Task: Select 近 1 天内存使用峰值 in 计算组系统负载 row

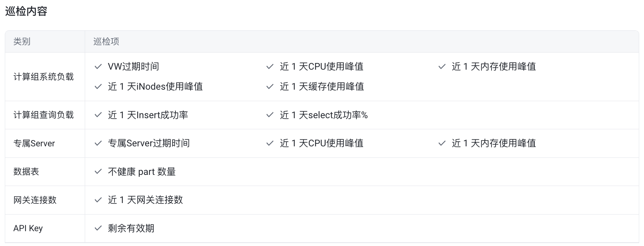Action: [x=494, y=67]
